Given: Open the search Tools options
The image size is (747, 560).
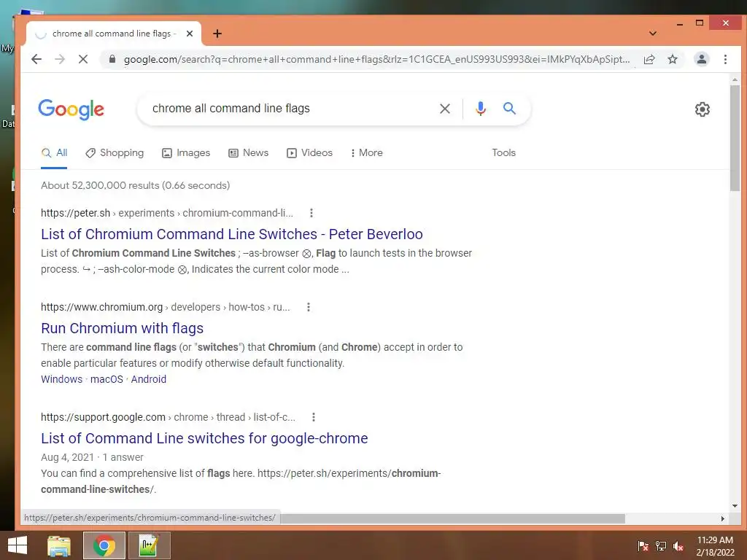Looking at the screenshot, I should 503,153.
